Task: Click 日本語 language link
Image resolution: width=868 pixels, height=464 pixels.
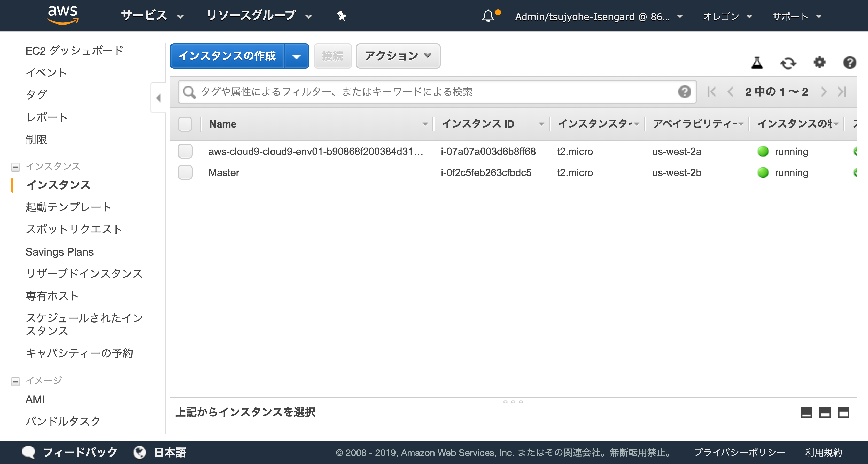Action: pyautogui.click(x=170, y=452)
